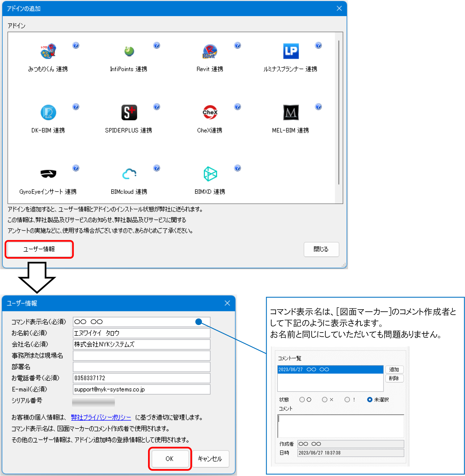Select the BIMXD 連携 add-in icon

point(210,174)
